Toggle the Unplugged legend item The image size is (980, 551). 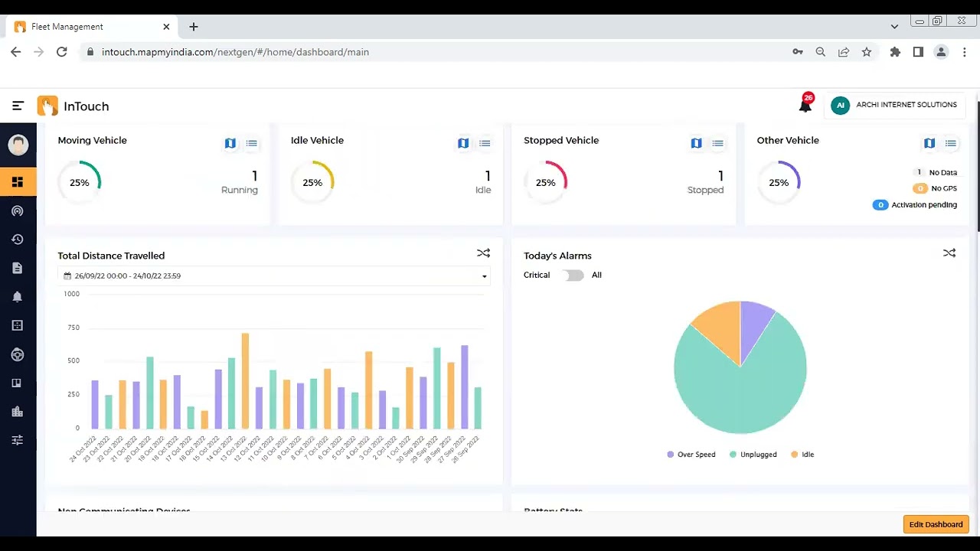pyautogui.click(x=753, y=455)
